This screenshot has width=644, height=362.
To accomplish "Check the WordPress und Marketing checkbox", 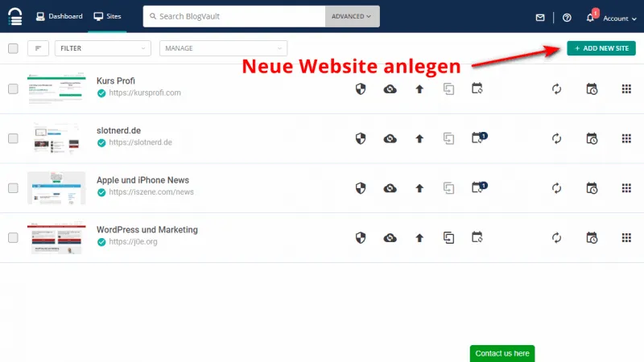I will 13,238.
